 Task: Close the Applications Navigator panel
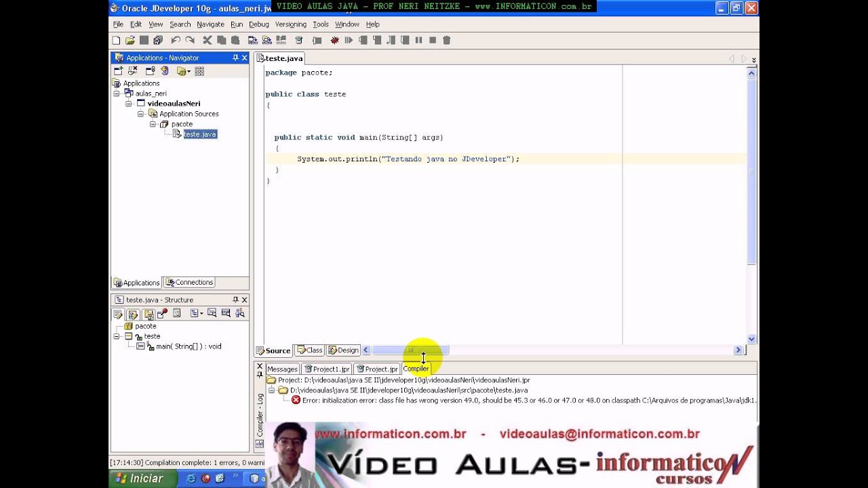click(x=244, y=58)
